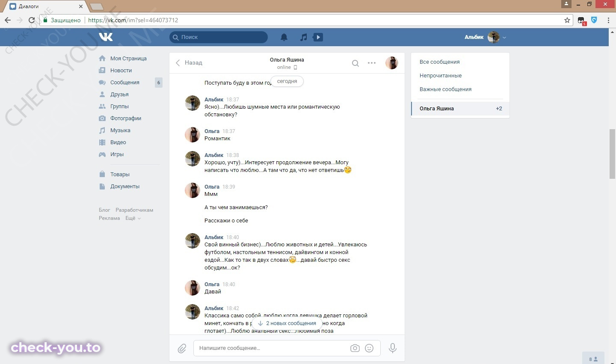Go back with the browser back arrow
This screenshot has width=616, height=364.
tap(8, 20)
